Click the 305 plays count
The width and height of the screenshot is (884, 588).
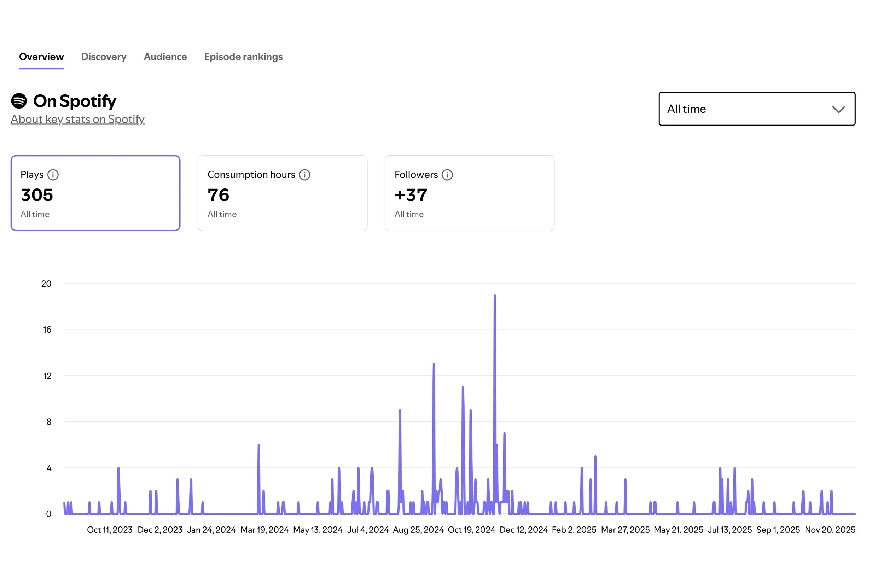pos(37,195)
